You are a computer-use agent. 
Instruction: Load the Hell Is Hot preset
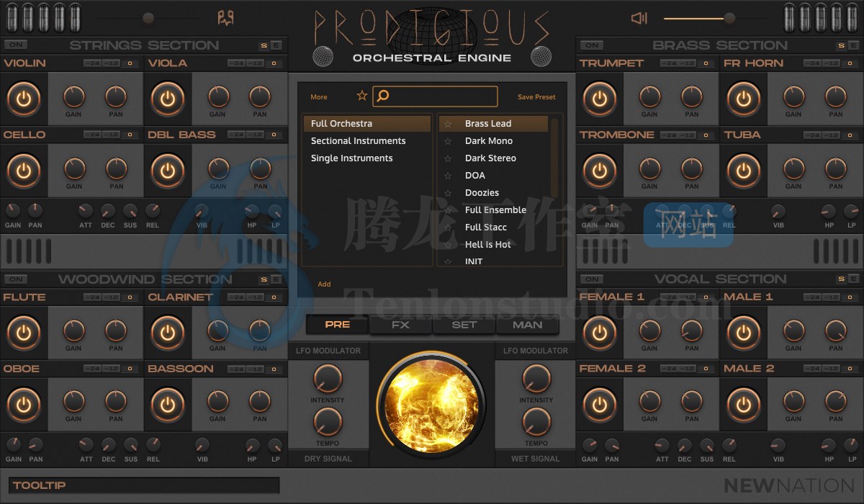[x=487, y=245]
